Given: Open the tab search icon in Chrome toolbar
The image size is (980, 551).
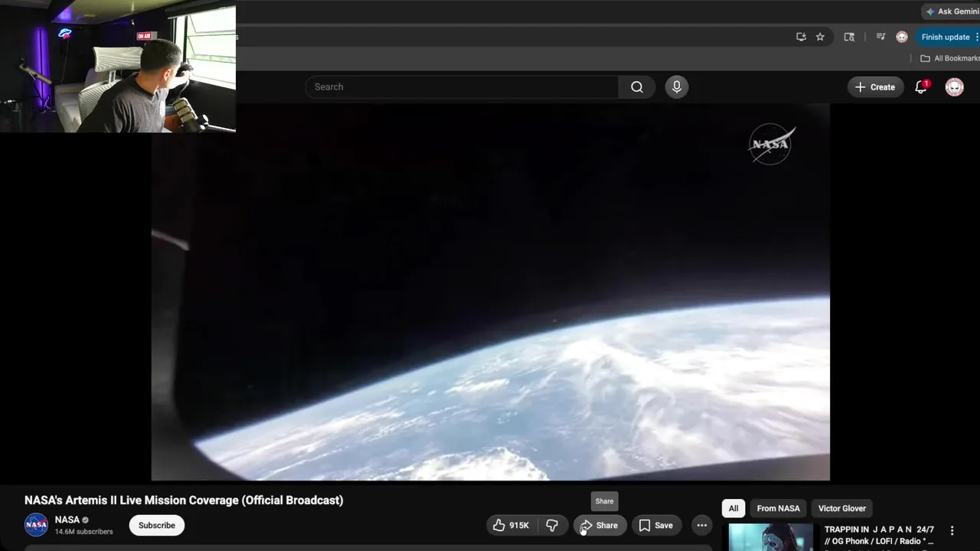Looking at the screenshot, I should point(849,37).
